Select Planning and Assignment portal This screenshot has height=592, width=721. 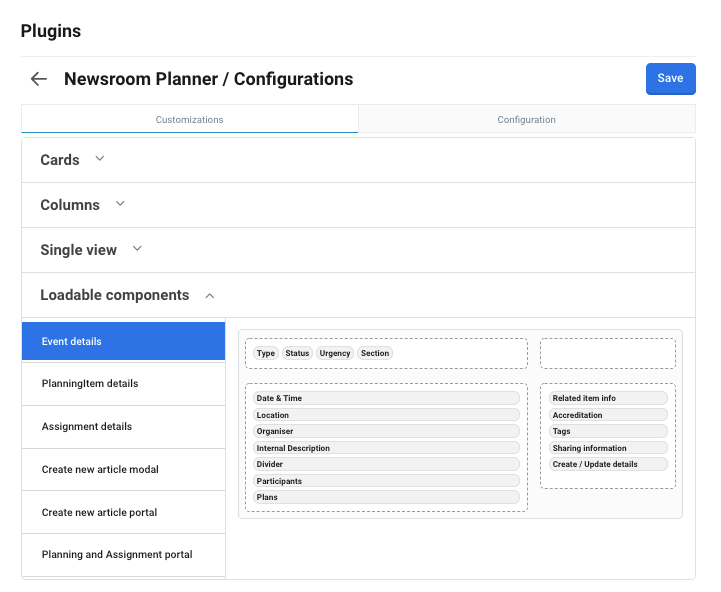pyautogui.click(x=123, y=555)
